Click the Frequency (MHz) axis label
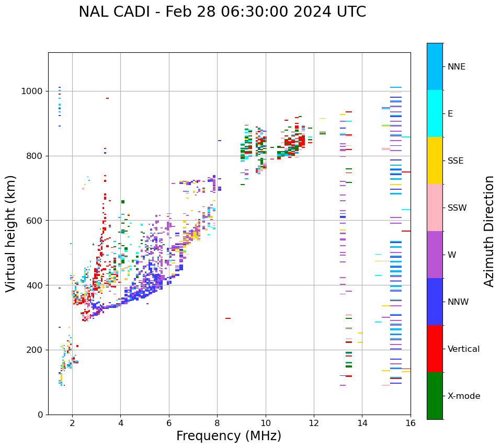501x448 pixels. point(229,436)
